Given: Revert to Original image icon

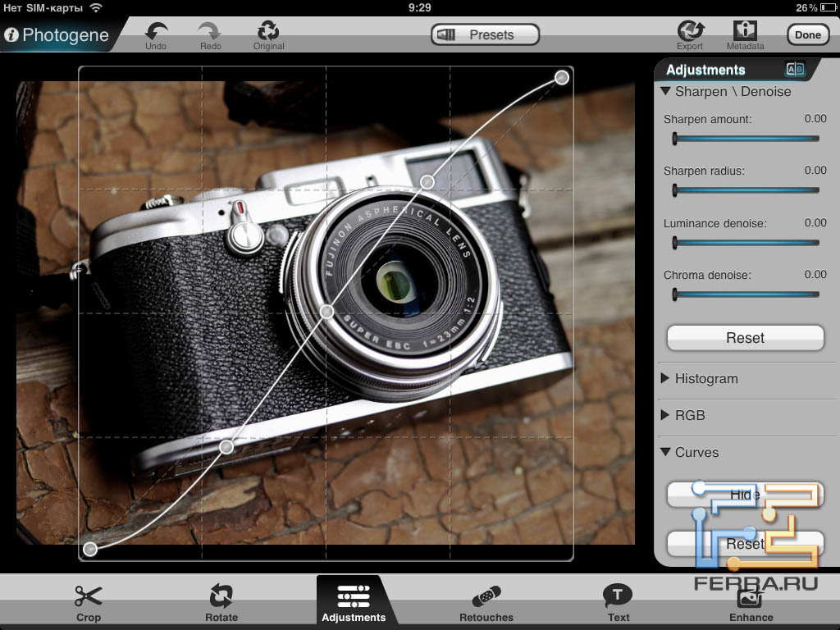Looking at the screenshot, I should click(x=268, y=32).
